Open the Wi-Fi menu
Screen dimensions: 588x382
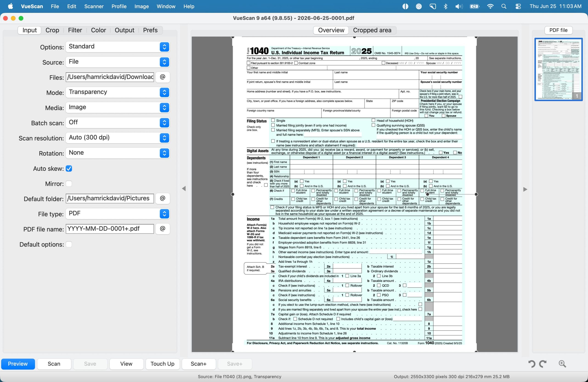coord(490,6)
